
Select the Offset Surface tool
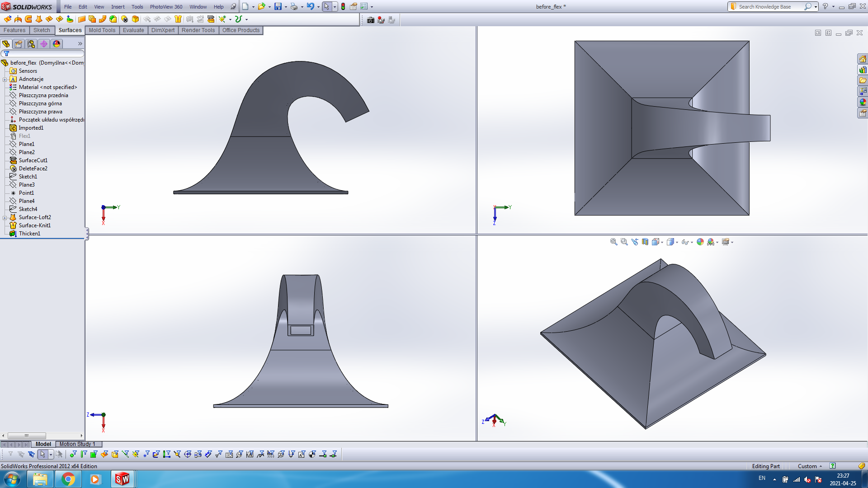click(x=92, y=19)
